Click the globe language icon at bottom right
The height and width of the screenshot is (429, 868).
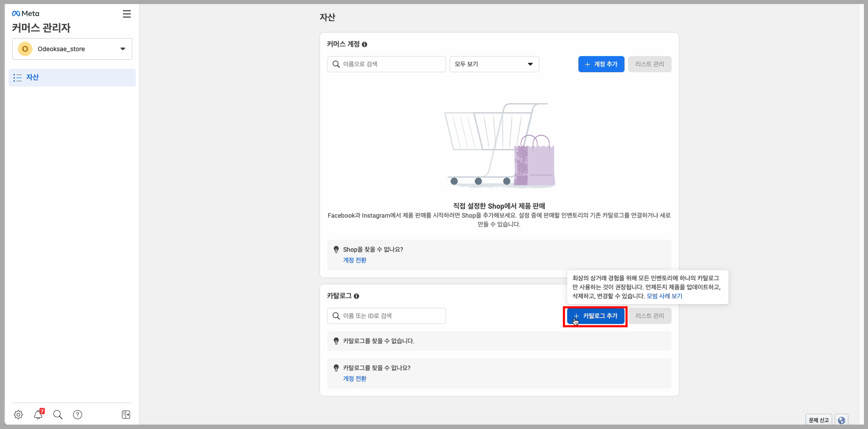(x=841, y=420)
